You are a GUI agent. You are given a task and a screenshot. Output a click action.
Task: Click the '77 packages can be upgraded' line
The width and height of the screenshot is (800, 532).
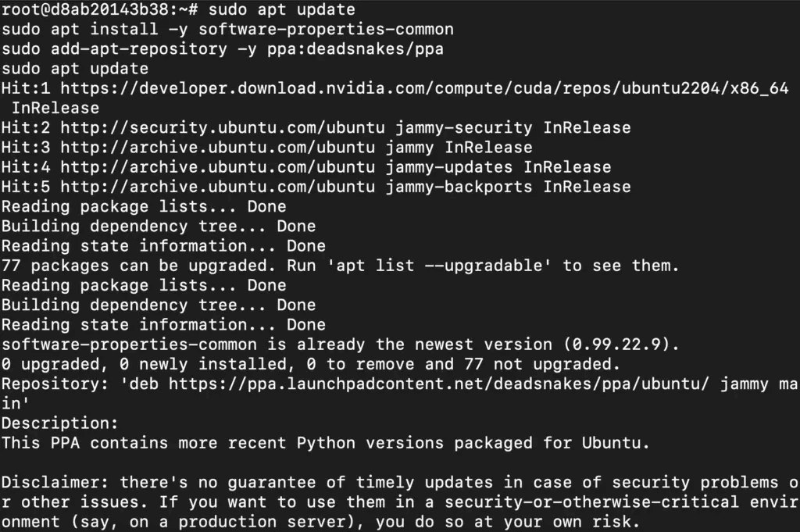pos(341,266)
